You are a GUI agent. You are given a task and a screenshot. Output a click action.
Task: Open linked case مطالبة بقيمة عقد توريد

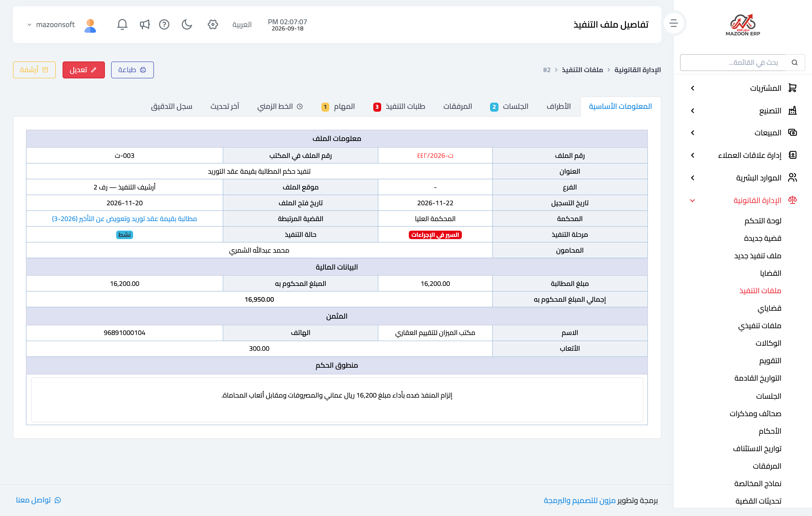tap(124, 219)
